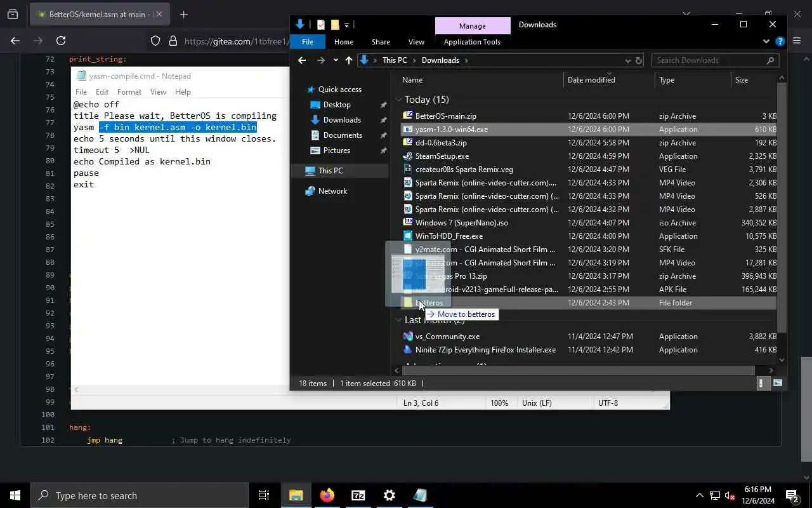Select Network in the navigation pane
The height and width of the screenshot is (508, 812).
pos(332,191)
